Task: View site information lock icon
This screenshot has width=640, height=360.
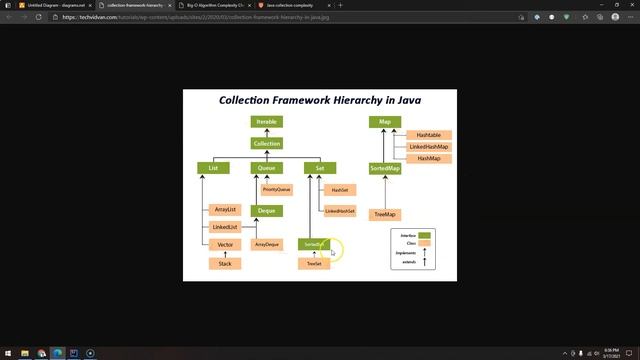Action: click(x=56, y=17)
